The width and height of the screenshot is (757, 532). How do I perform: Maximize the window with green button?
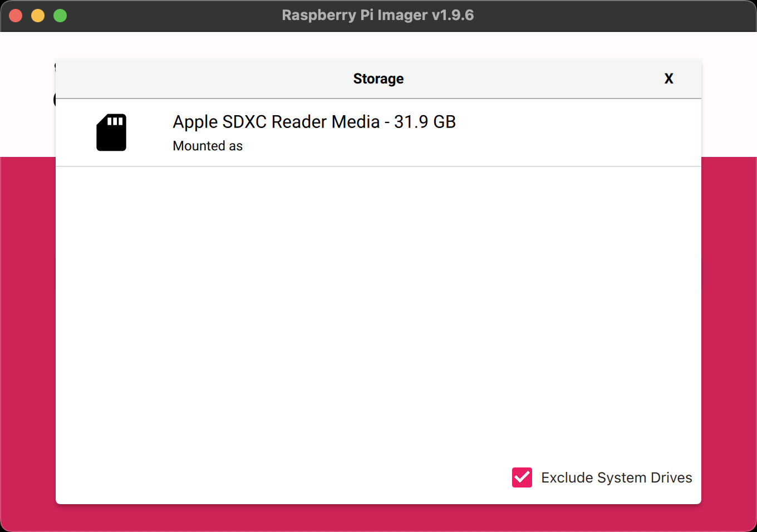click(x=60, y=16)
